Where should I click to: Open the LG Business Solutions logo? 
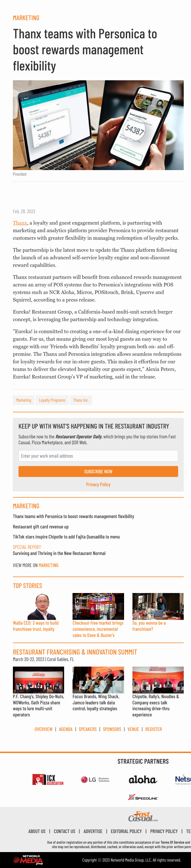95,779
